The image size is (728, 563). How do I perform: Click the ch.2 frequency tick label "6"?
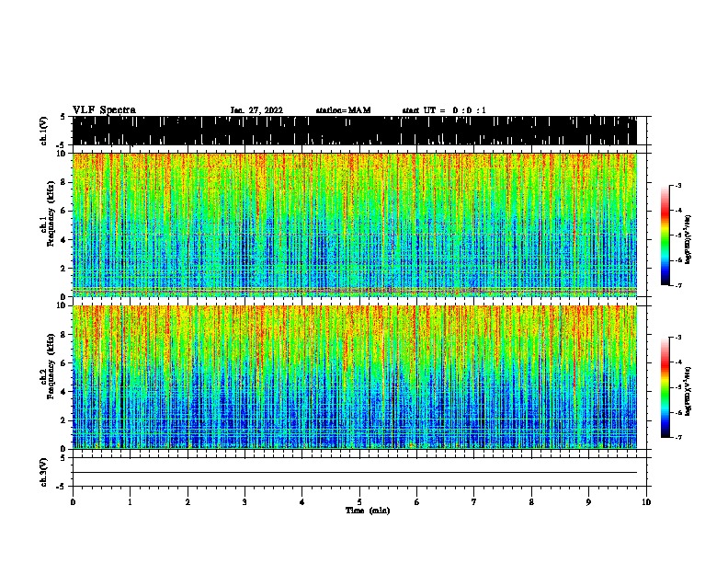(x=63, y=363)
